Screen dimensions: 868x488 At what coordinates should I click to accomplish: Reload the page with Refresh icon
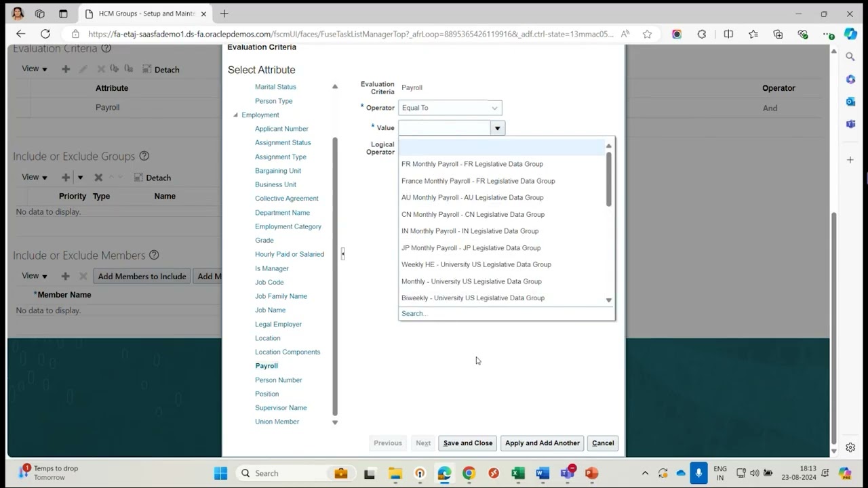45,34
